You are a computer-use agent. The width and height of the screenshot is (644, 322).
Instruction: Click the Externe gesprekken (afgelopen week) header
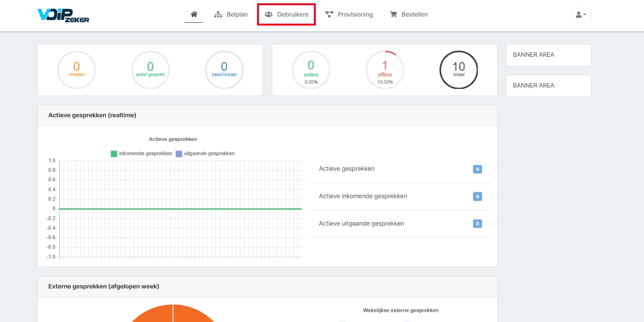click(x=268, y=287)
